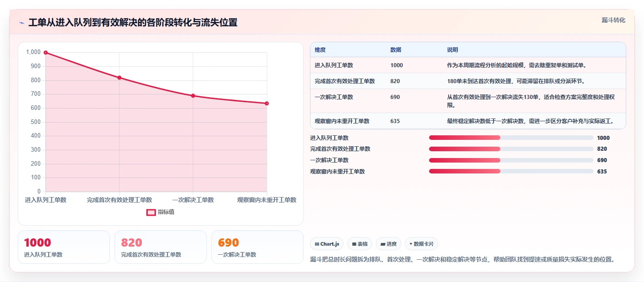Select the 数据卡片 tag chip
644x282 pixels.
pyautogui.click(x=421, y=244)
